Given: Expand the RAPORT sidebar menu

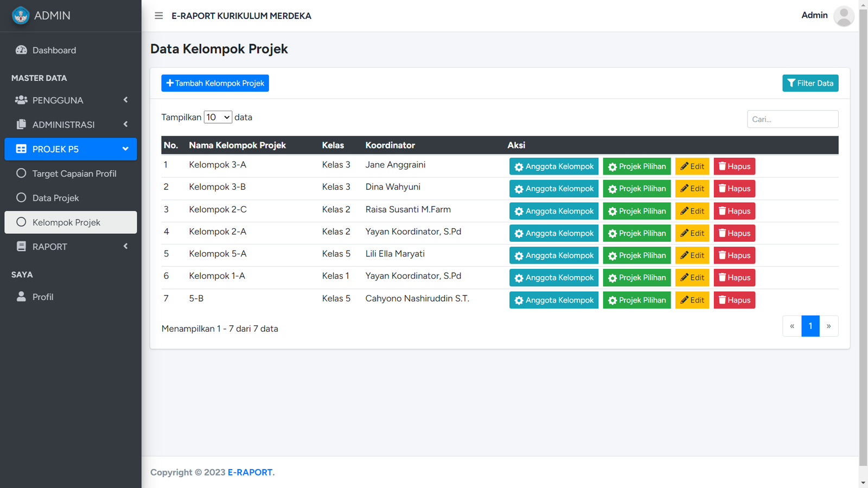Looking at the screenshot, I should pyautogui.click(x=71, y=247).
